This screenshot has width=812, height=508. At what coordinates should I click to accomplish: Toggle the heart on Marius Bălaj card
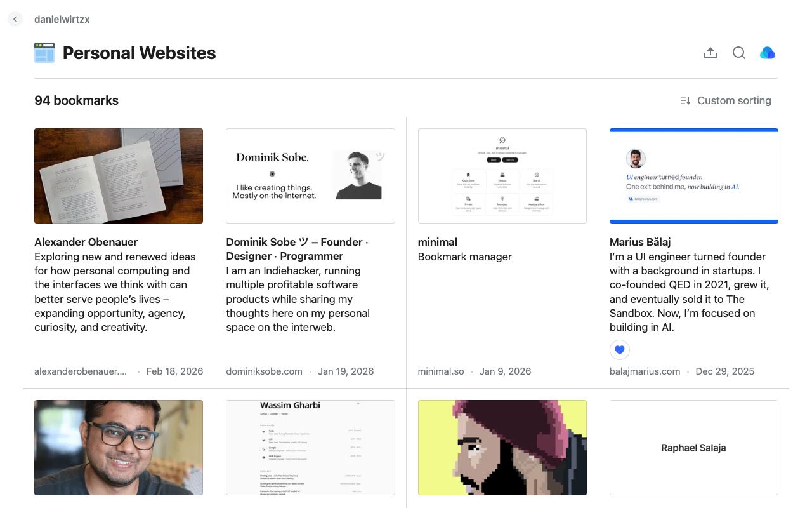pos(620,349)
